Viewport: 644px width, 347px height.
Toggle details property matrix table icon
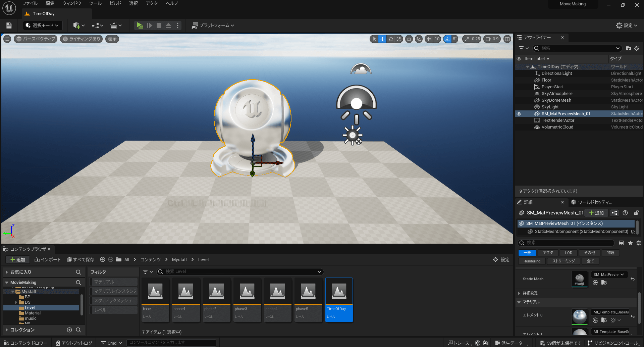tap(621, 243)
